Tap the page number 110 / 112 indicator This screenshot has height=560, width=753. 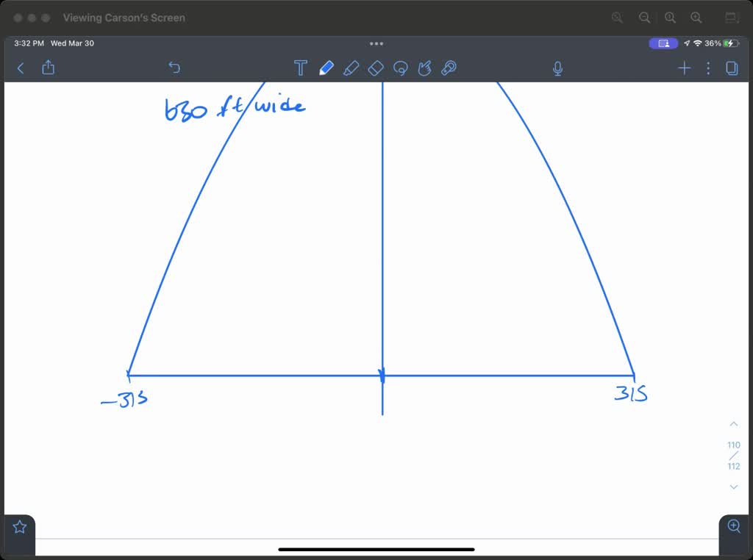[x=733, y=454]
